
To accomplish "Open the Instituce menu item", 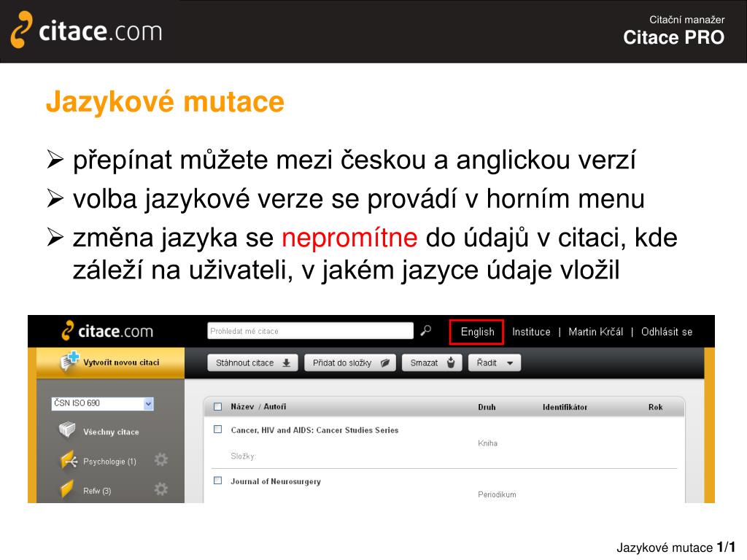I will [x=531, y=332].
